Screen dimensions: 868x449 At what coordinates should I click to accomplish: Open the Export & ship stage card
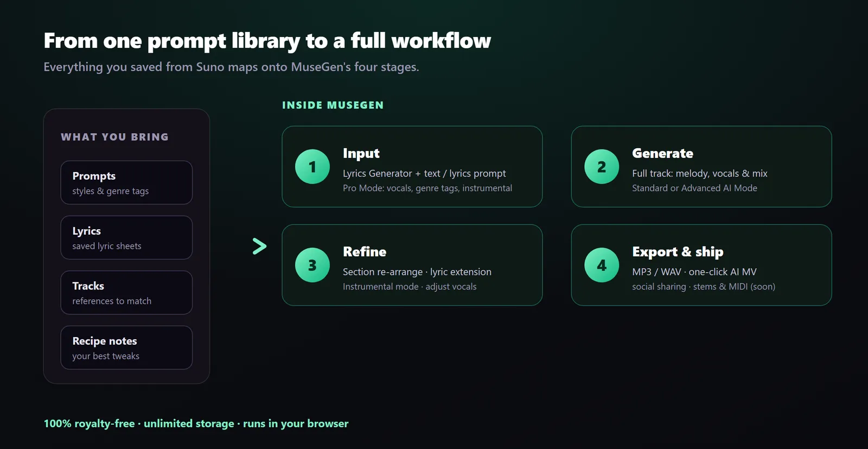pos(701,265)
